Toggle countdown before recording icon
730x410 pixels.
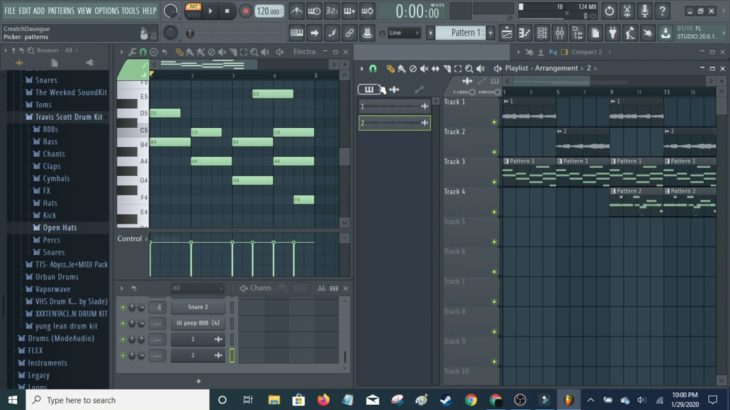[331, 11]
